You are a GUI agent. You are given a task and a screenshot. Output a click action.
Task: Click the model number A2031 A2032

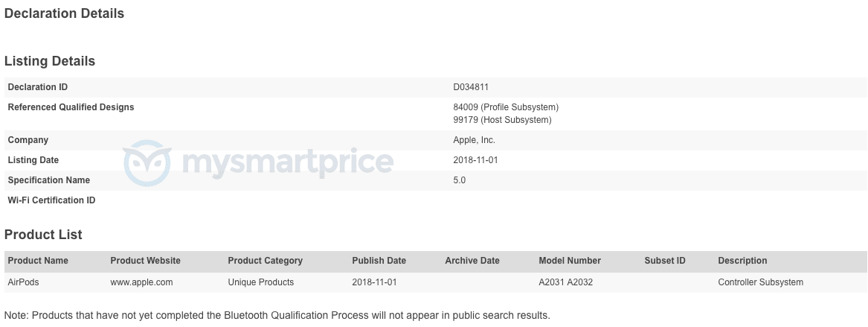pyautogui.click(x=565, y=282)
